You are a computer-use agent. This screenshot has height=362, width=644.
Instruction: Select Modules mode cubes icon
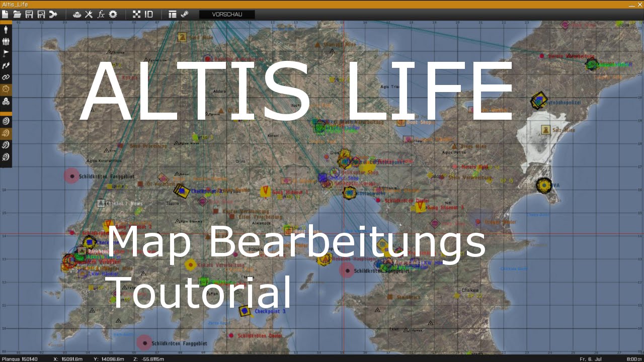point(6,102)
